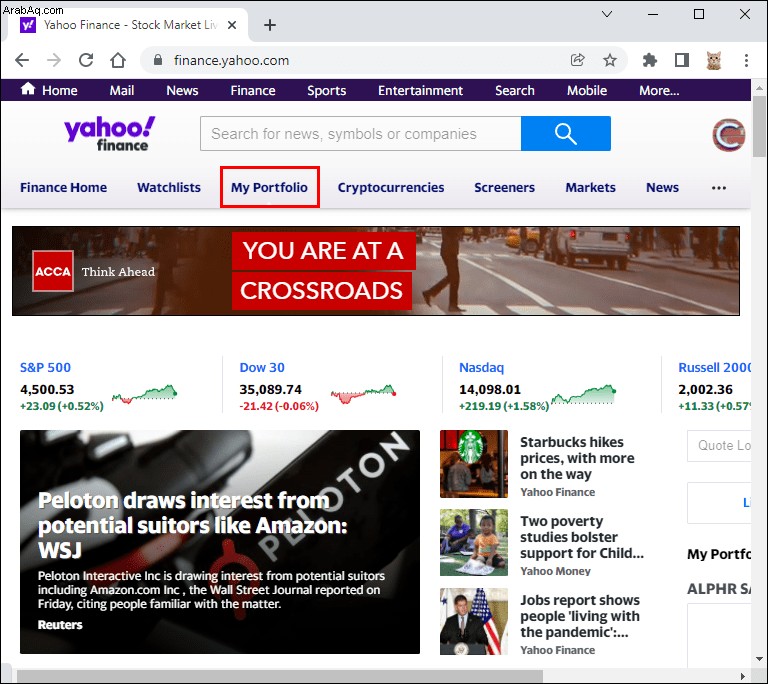
Task: Click the share page icon in address bar
Action: 578,60
